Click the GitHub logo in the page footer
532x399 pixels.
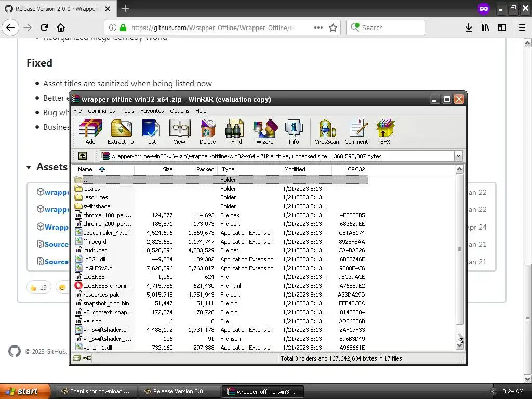coord(14,351)
